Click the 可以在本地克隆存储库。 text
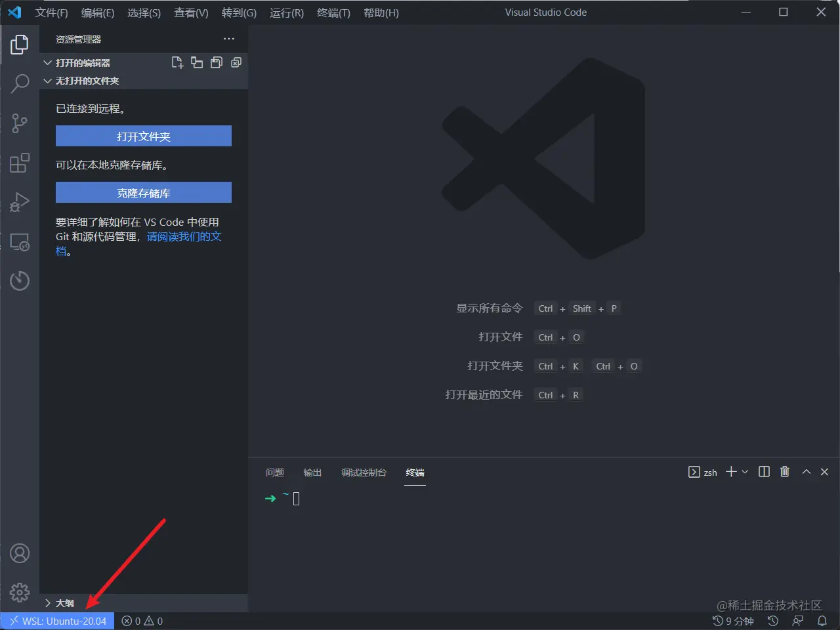840x630 pixels. point(112,165)
